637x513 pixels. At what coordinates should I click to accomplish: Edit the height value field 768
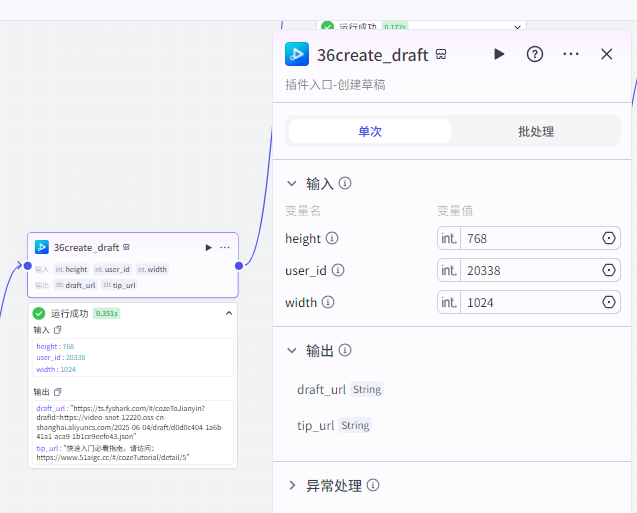(530, 238)
